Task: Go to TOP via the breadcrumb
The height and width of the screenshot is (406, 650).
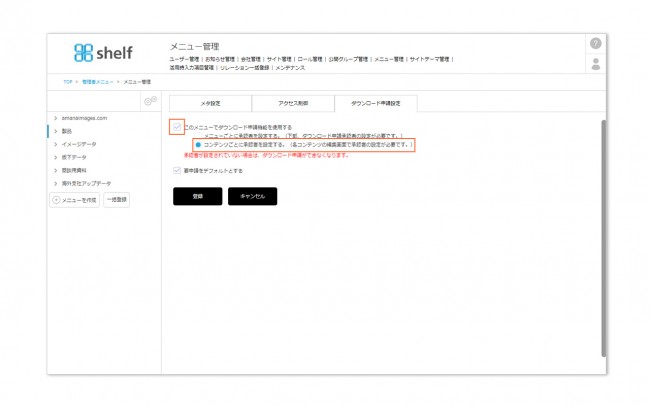Action: click(68, 82)
